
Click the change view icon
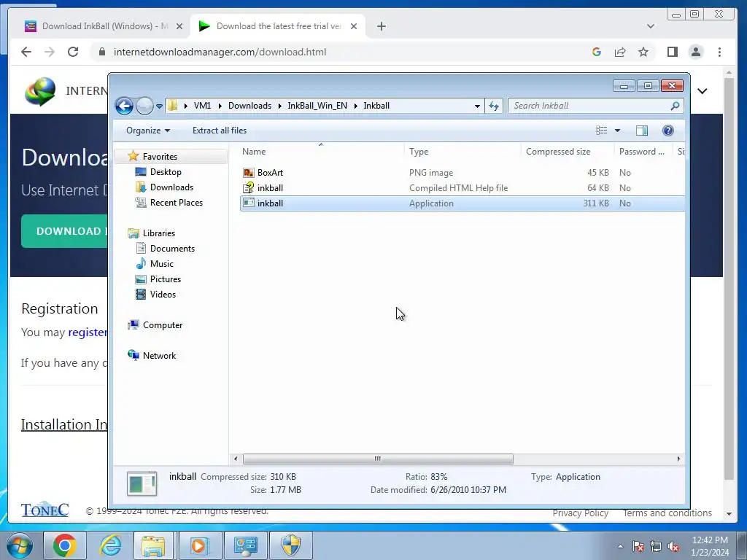click(x=601, y=131)
